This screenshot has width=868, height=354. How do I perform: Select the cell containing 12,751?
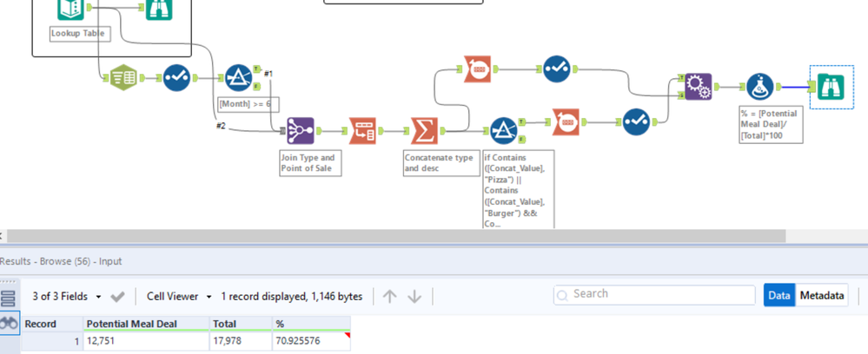point(147,341)
